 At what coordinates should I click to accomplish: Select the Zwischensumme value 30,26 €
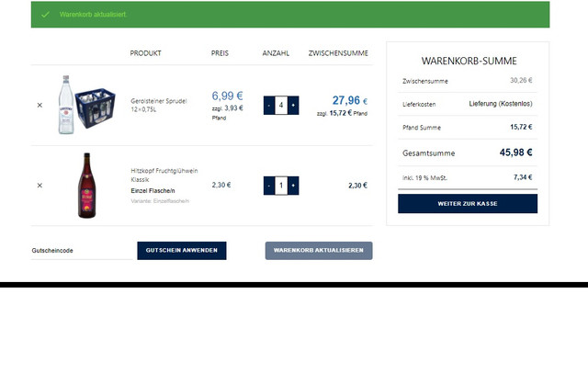[521, 80]
